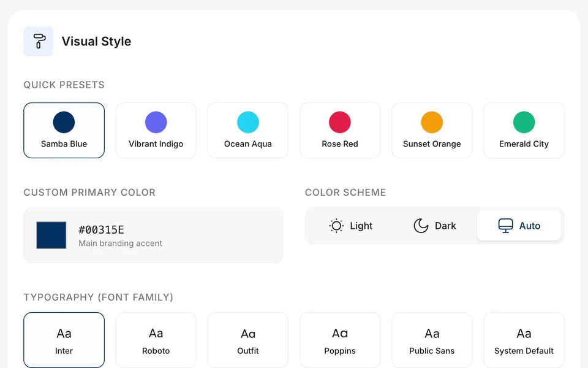Choose the Outfit font family
This screenshot has height=368, width=588.
[248, 340]
